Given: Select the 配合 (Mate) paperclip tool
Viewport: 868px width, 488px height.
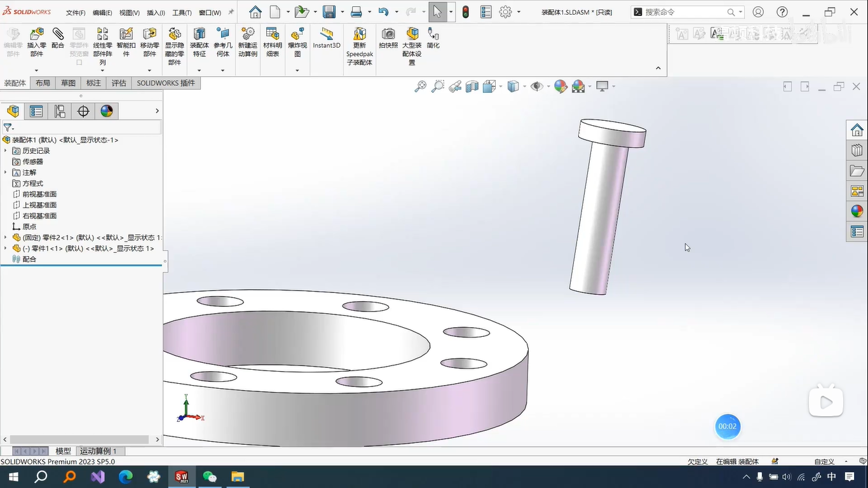Looking at the screenshot, I should click(x=58, y=34).
